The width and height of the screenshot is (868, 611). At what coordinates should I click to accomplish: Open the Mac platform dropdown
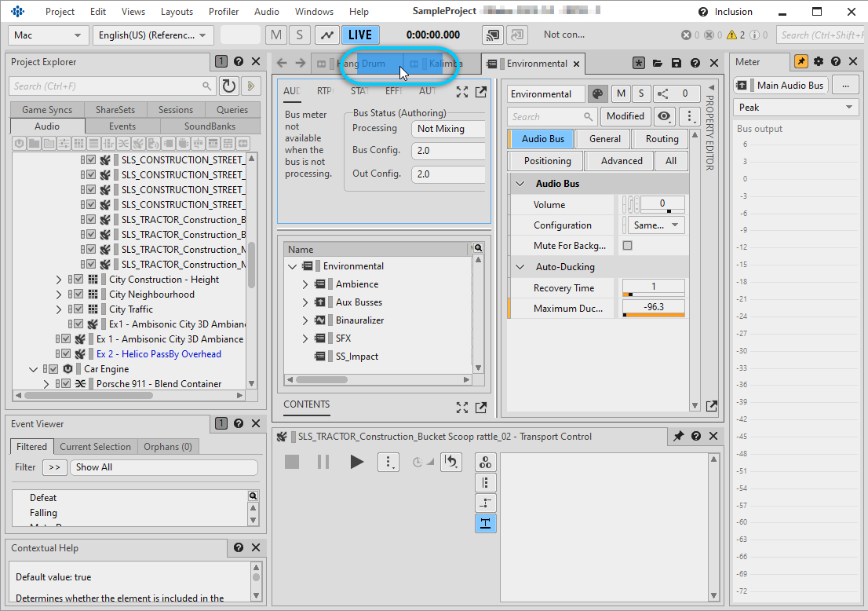click(48, 35)
